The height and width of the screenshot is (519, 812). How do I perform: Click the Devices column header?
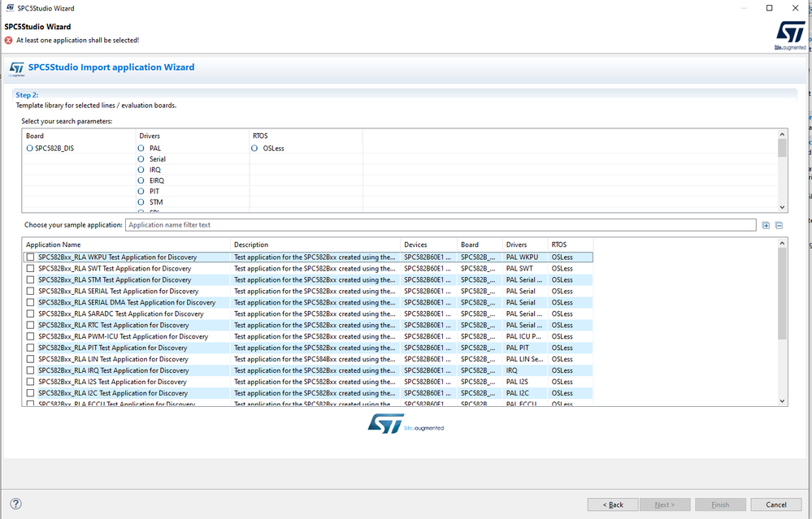pos(429,244)
